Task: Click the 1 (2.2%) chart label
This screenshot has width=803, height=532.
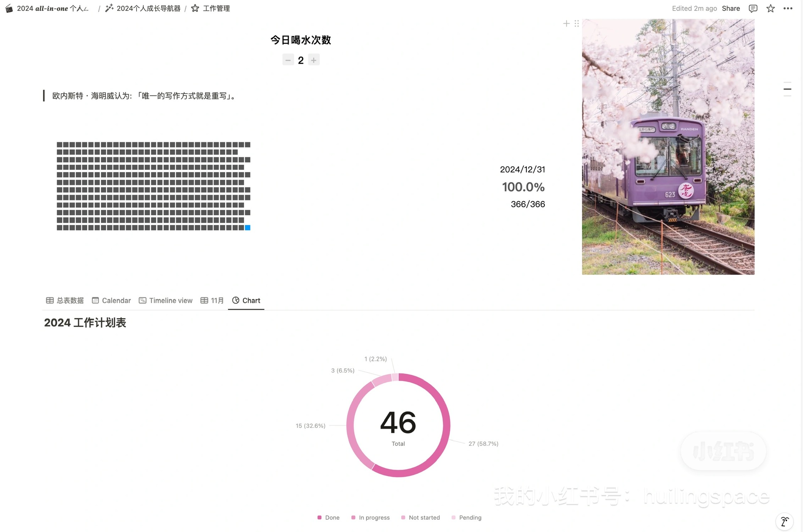Action: 375,359
